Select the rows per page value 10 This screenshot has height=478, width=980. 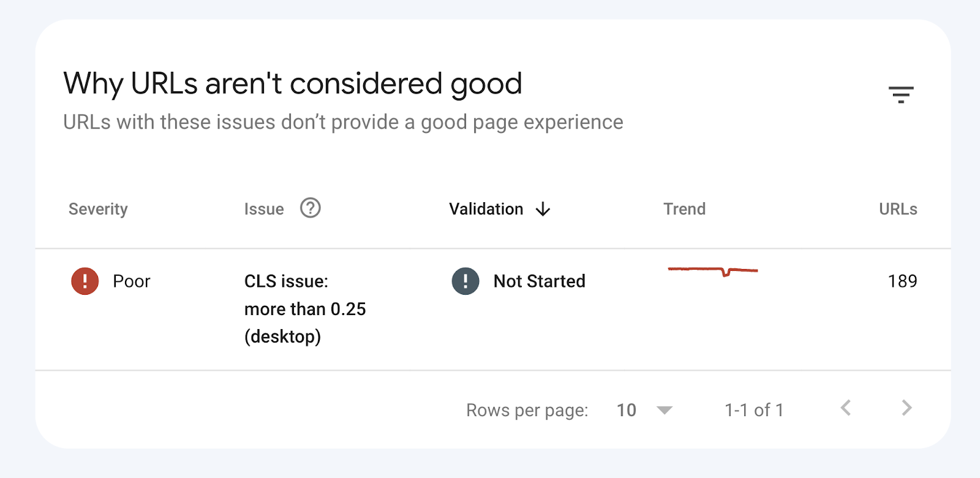[626, 410]
